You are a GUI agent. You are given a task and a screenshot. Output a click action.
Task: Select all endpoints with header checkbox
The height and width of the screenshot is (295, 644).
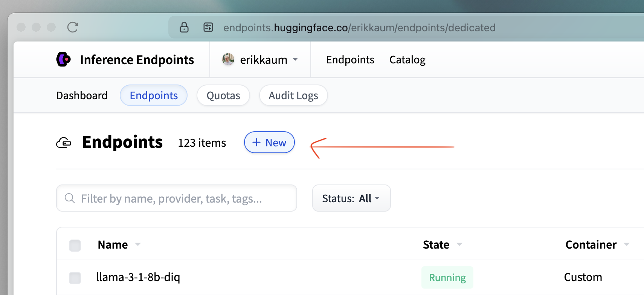(x=75, y=245)
